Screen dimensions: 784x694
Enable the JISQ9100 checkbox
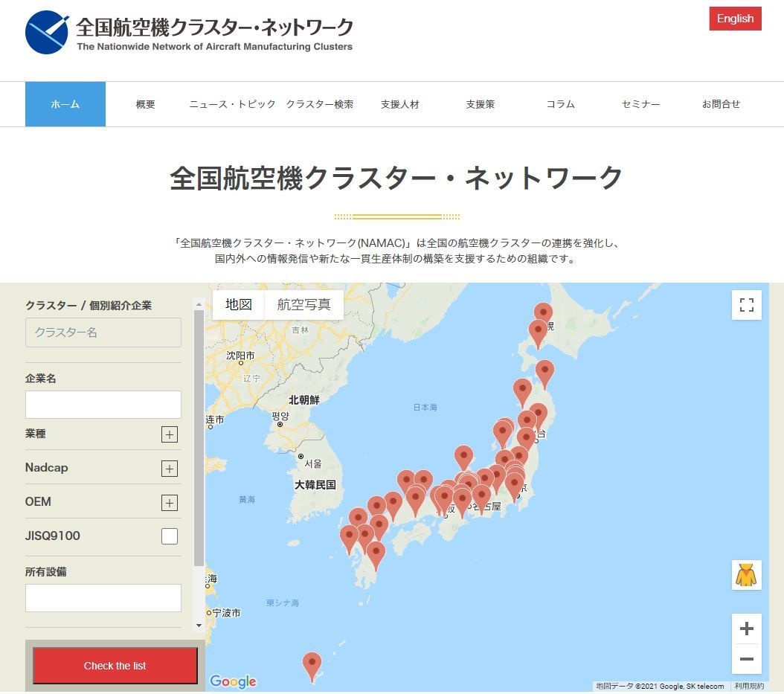tap(170, 536)
